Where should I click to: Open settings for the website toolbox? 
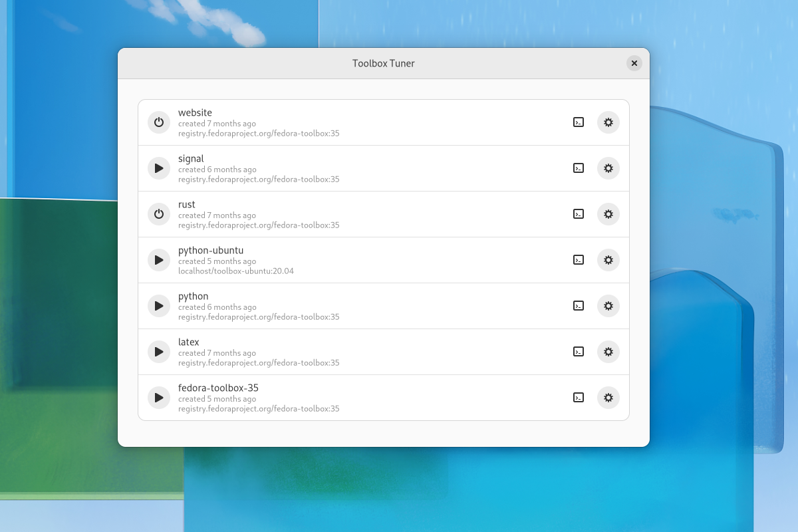coord(608,122)
